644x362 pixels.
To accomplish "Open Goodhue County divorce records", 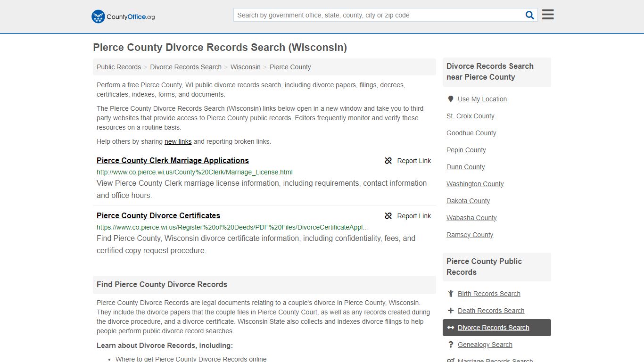I will coord(471,133).
